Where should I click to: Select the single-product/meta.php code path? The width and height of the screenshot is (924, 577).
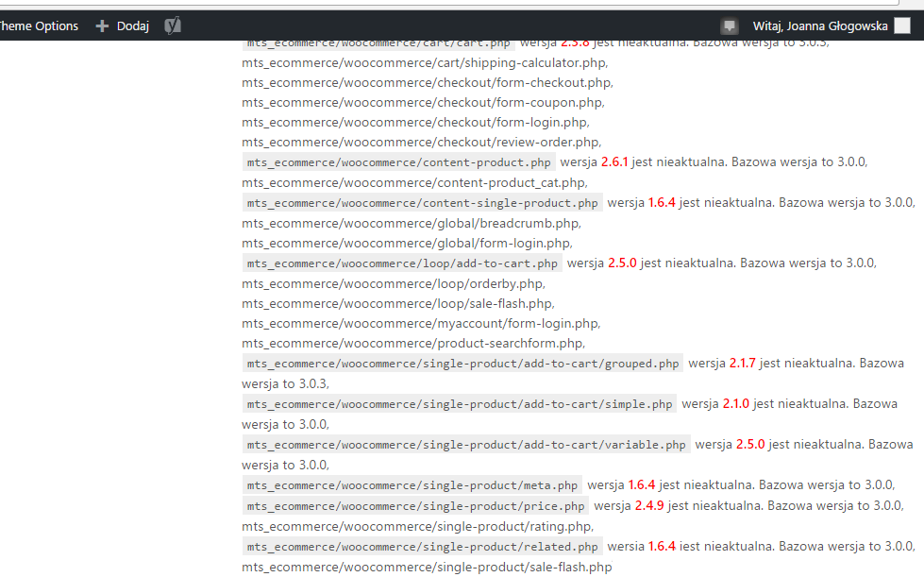(412, 485)
